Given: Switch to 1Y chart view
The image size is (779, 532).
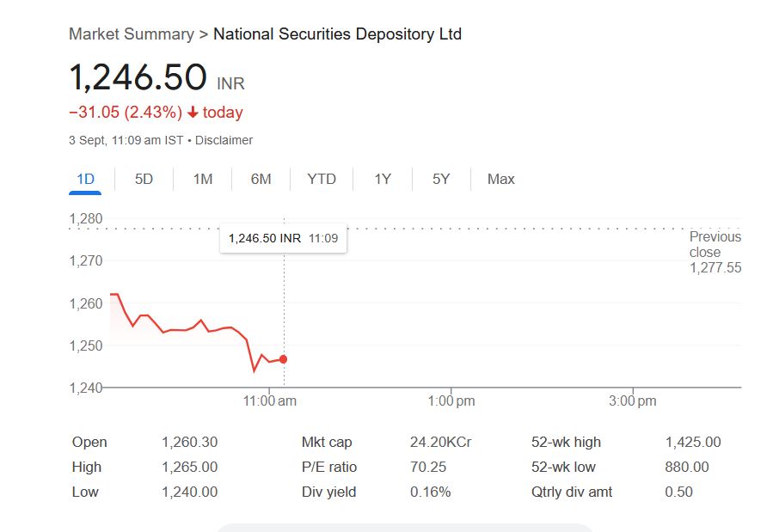Looking at the screenshot, I should click(x=383, y=179).
